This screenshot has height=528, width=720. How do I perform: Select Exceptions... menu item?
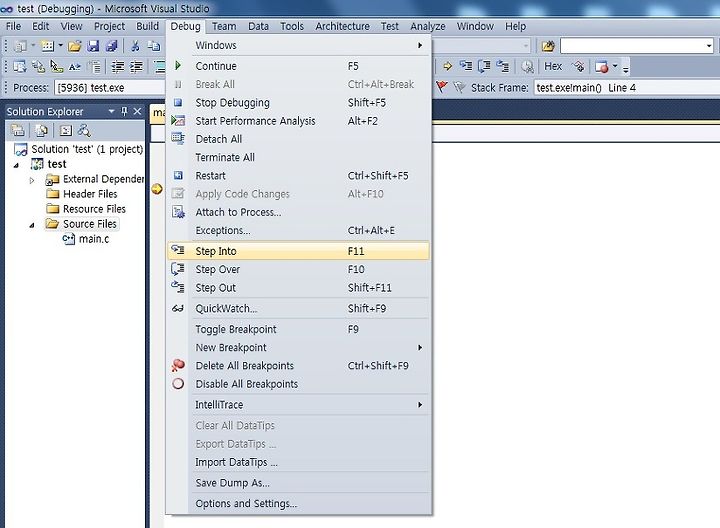tap(298, 230)
